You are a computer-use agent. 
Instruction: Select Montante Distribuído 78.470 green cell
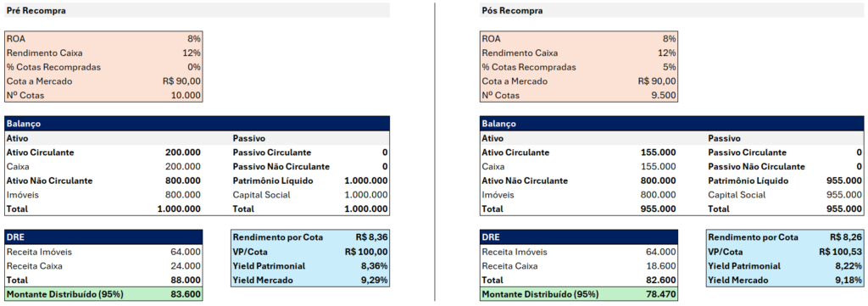(x=578, y=294)
